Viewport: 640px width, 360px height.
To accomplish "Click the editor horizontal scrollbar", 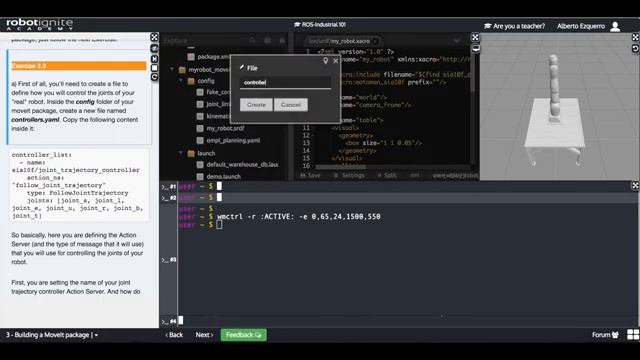I will [341, 167].
